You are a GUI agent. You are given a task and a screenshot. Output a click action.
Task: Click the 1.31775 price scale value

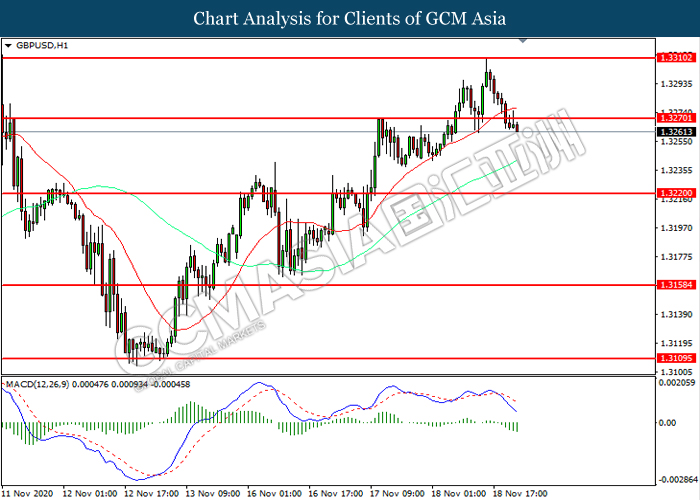pos(676,257)
